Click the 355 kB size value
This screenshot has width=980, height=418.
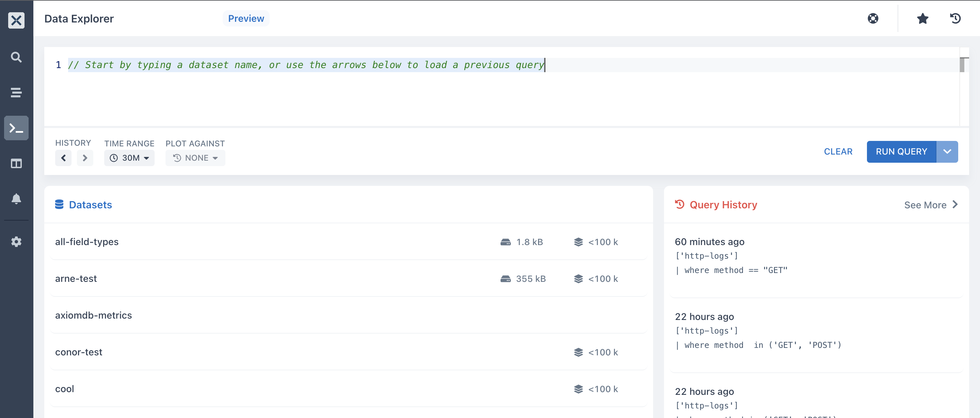click(x=531, y=279)
